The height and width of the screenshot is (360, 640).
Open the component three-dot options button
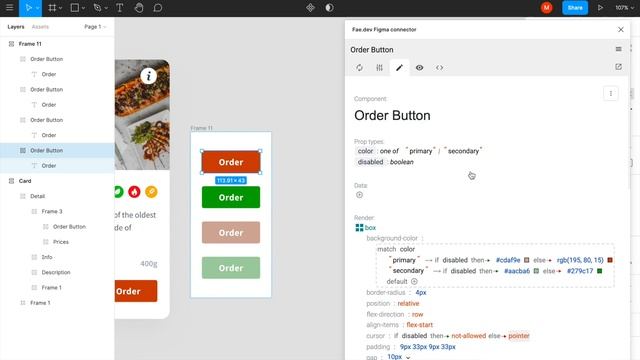(611, 93)
